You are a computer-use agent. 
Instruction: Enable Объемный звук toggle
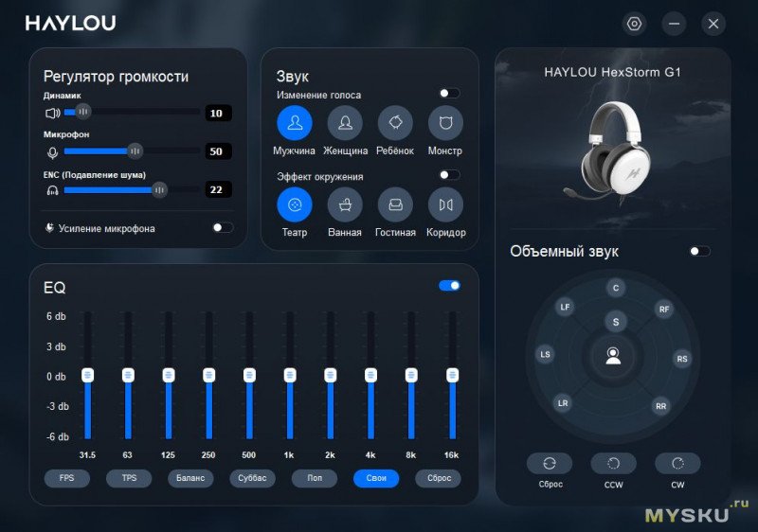point(699,251)
